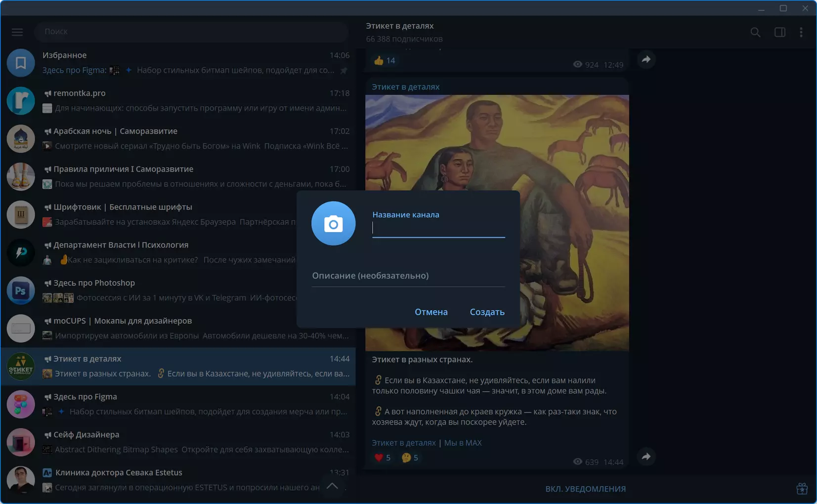817x504 pixels.
Task: Click the thinking face reaction with 5
Action: [410, 458]
